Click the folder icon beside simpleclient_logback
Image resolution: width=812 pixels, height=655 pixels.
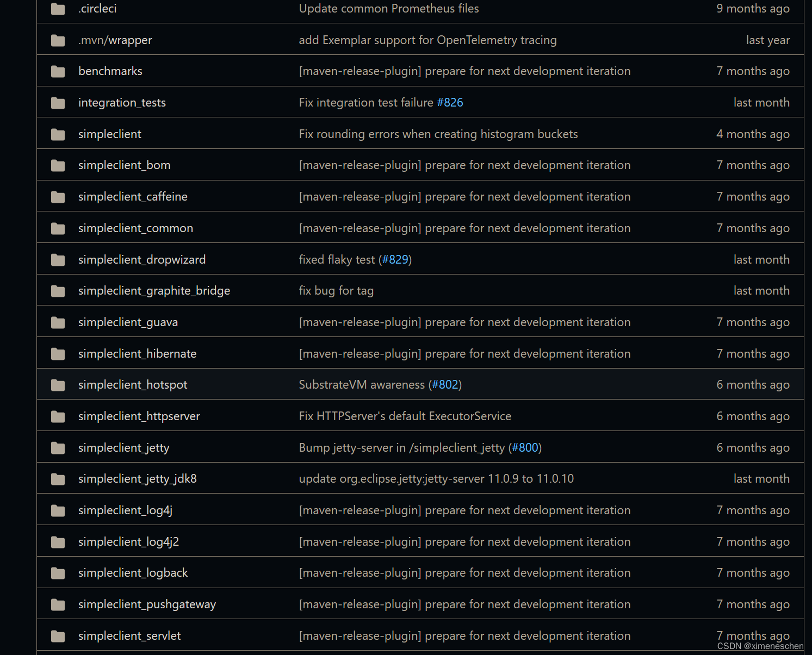point(58,573)
